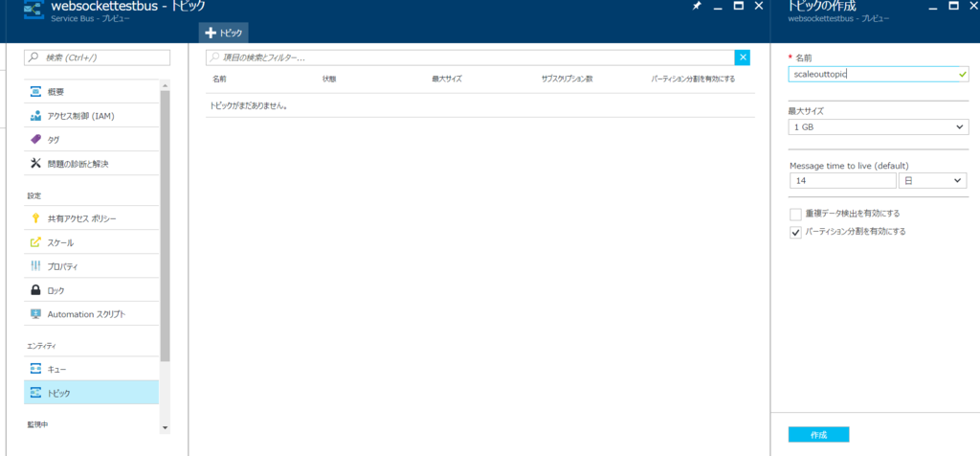
Task: Open the 日 time unit dropdown
Action: point(933,181)
